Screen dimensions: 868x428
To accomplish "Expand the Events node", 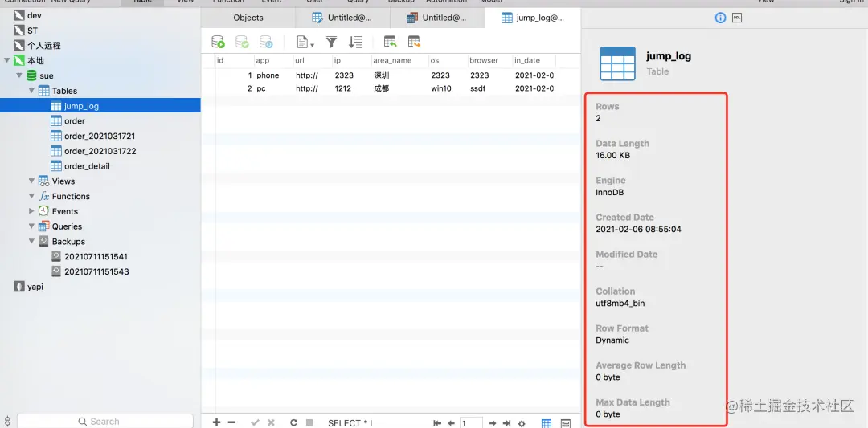I will pyautogui.click(x=31, y=211).
